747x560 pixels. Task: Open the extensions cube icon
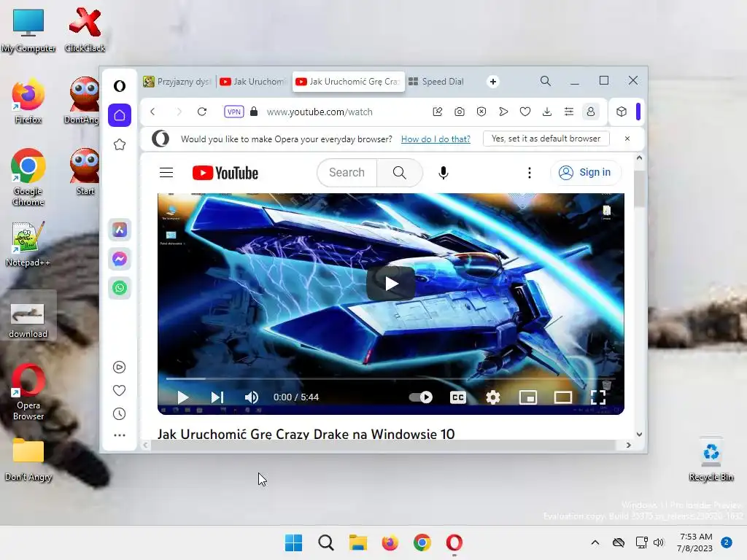pos(622,112)
